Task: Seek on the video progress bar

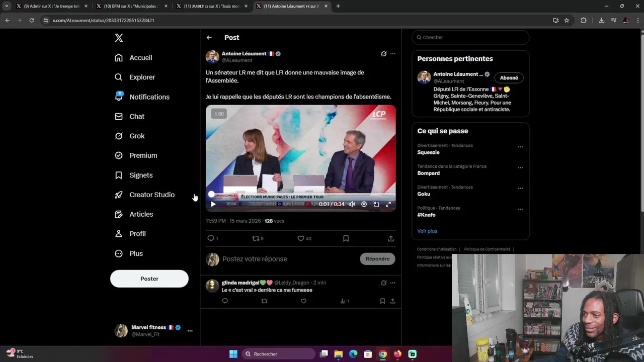Action: click(x=301, y=194)
